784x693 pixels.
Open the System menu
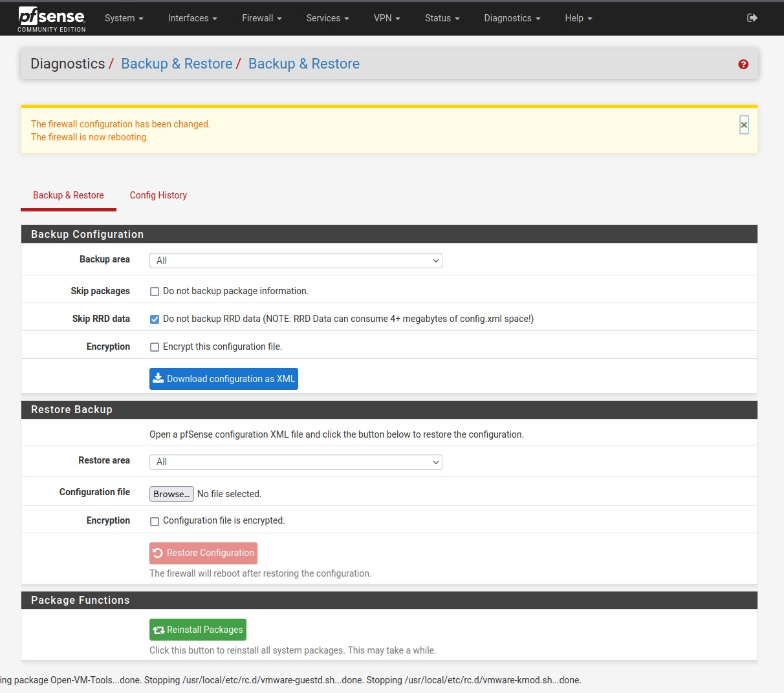(x=124, y=18)
